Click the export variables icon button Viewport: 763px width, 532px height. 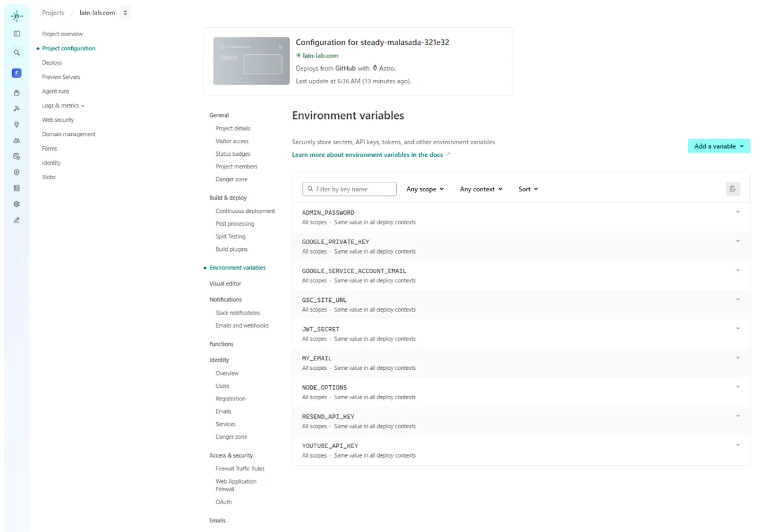tap(732, 189)
